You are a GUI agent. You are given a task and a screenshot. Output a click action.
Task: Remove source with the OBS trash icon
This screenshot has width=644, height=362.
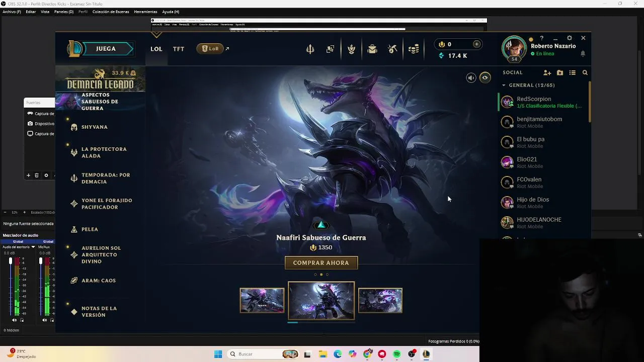click(x=37, y=175)
